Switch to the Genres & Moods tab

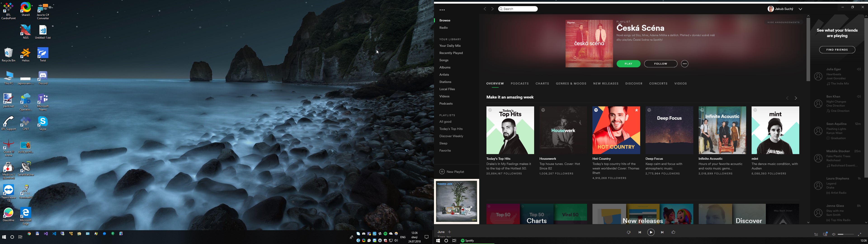click(x=571, y=84)
